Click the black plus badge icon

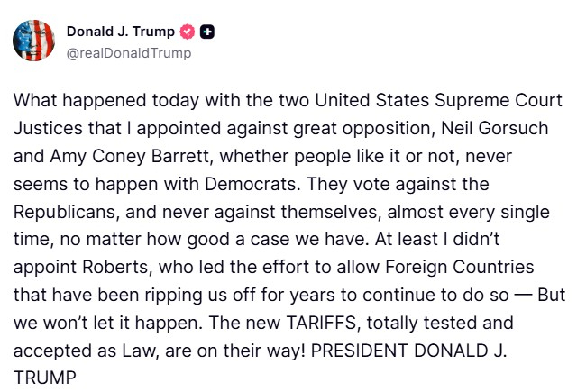click(x=206, y=32)
